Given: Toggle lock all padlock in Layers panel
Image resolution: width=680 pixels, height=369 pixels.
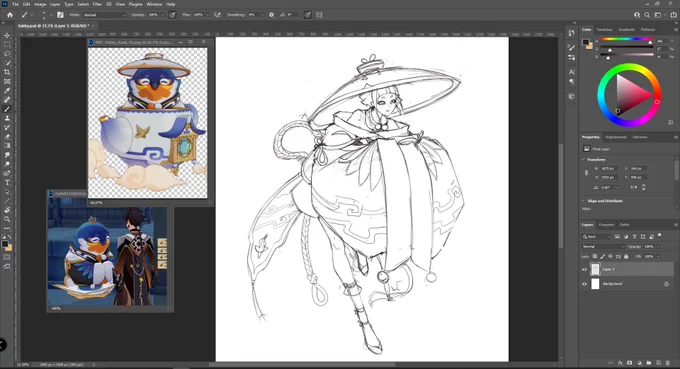Looking at the screenshot, I should 626,256.
